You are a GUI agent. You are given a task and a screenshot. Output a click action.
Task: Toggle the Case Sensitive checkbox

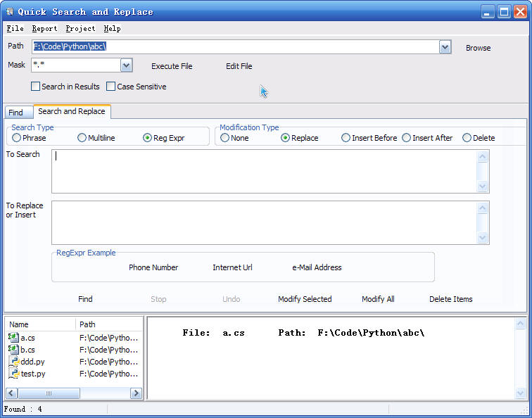[x=111, y=87]
